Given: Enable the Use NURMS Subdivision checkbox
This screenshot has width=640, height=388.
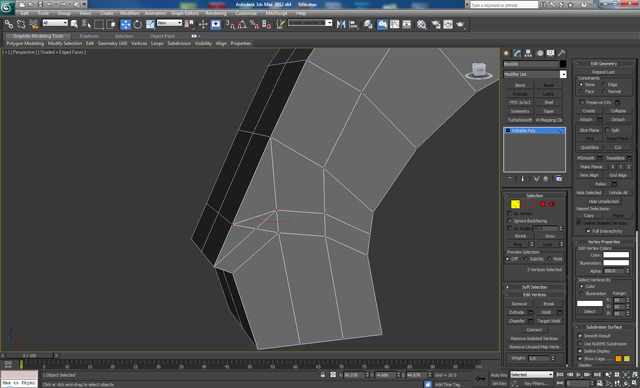Looking at the screenshot, I should [580, 344].
